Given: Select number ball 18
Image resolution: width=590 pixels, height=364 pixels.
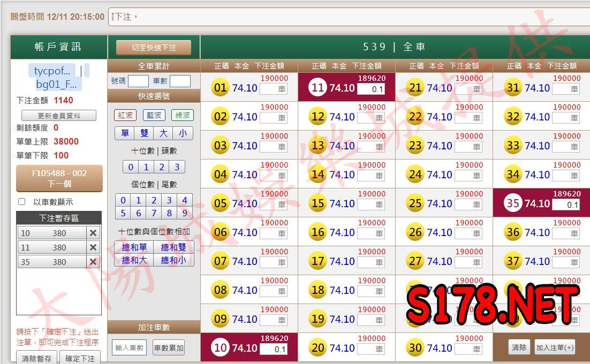Looking at the screenshot, I should click(x=318, y=290).
